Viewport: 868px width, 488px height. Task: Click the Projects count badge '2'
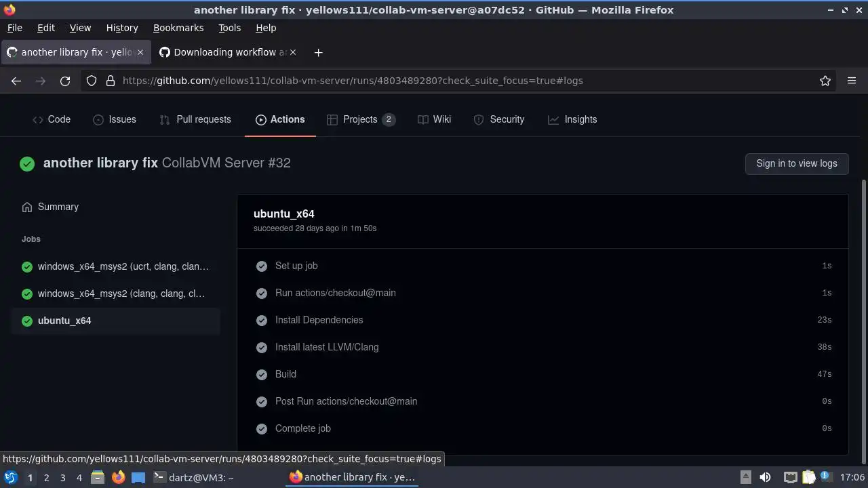389,119
